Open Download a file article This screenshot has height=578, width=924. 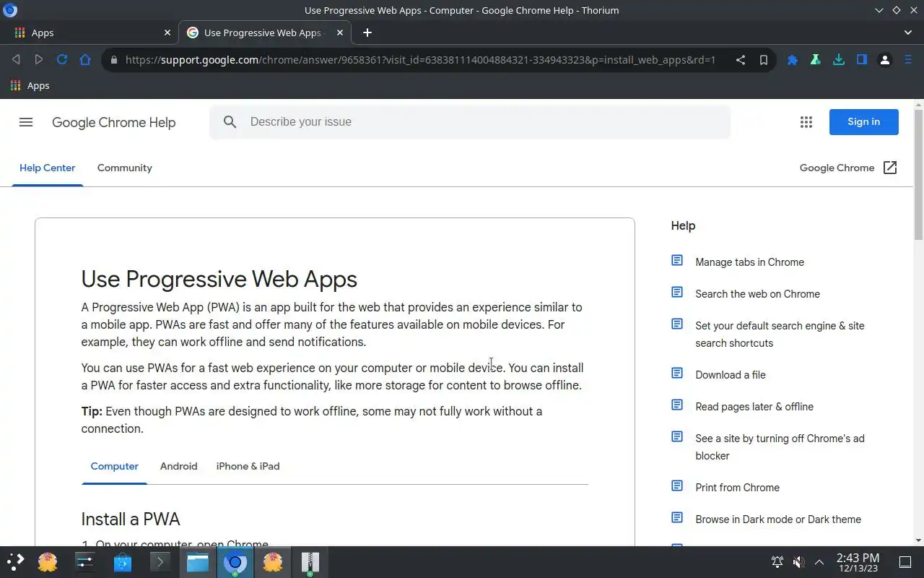pos(731,375)
